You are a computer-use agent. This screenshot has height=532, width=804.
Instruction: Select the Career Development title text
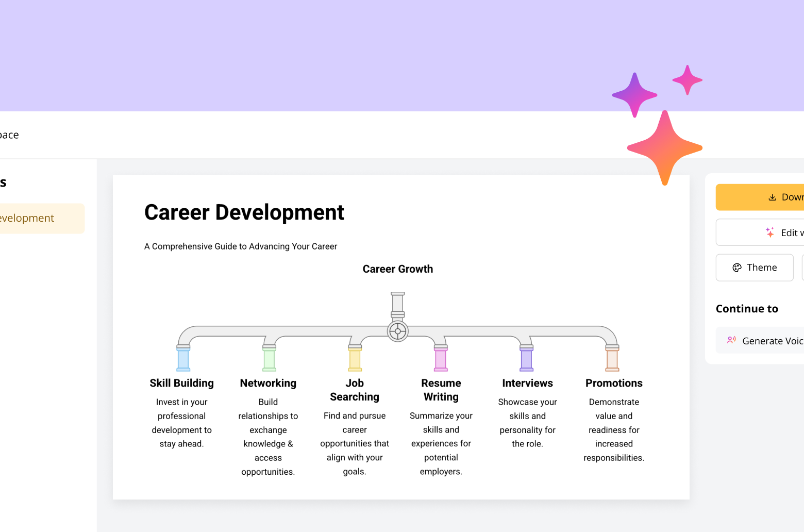(x=244, y=212)
